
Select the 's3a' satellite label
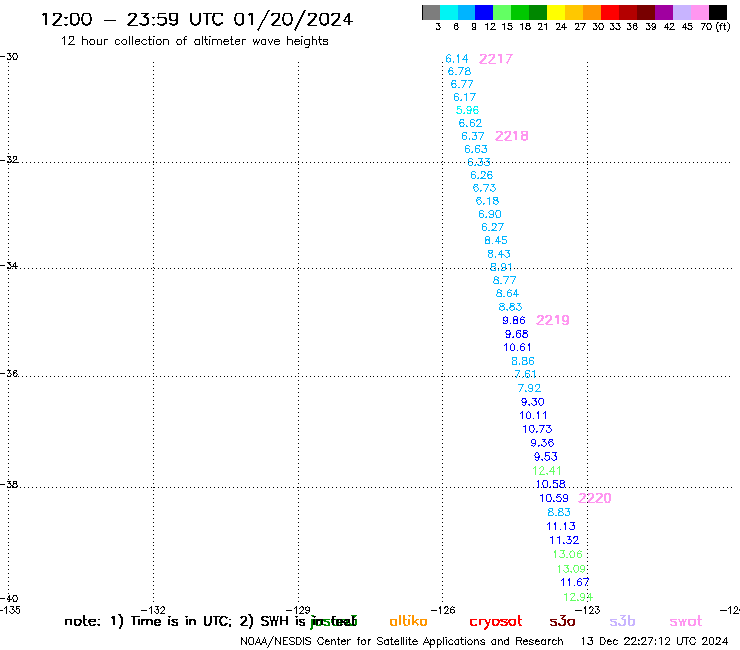tap(562, 621)
